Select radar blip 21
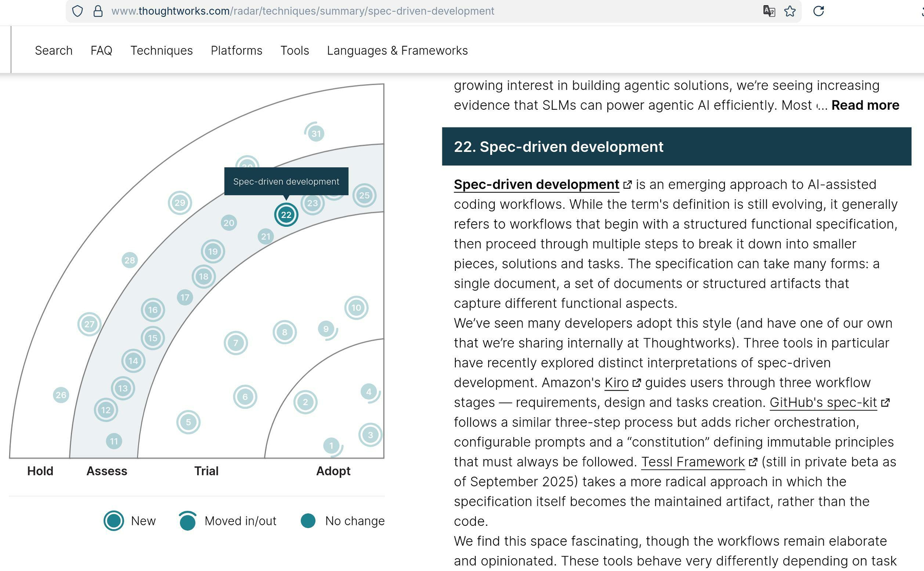924x571 pixels. click(265, 237)
